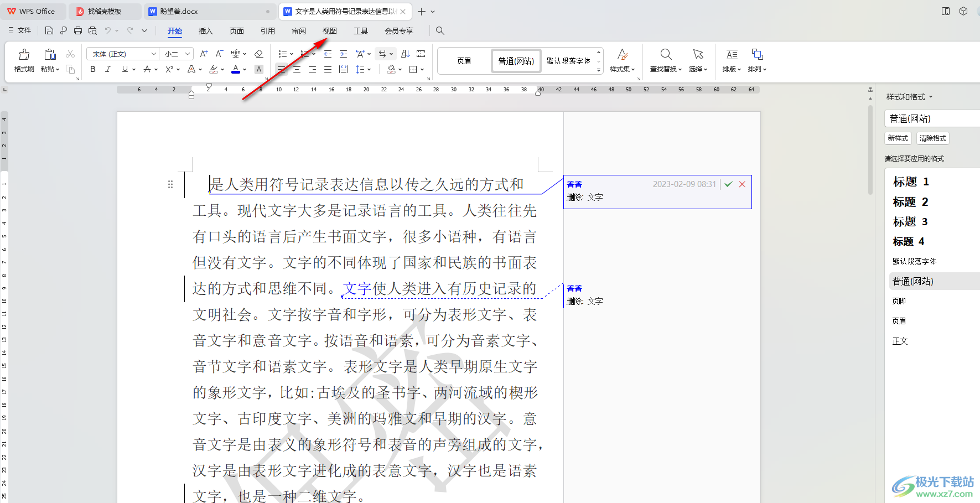
Task: Toggle italic formatting
Action: click(x=108, y=69)
